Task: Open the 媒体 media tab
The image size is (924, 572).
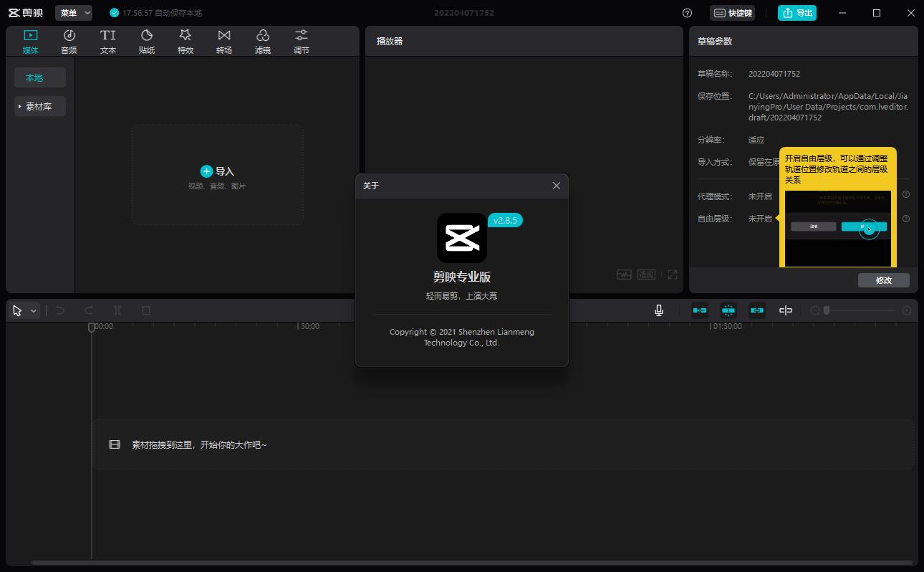Action: 31,42
